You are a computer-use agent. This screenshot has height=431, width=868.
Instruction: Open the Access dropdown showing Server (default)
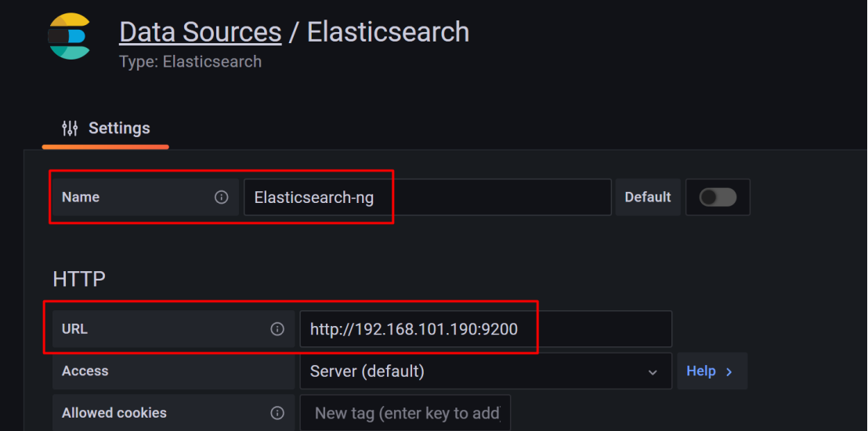[486, 371]
